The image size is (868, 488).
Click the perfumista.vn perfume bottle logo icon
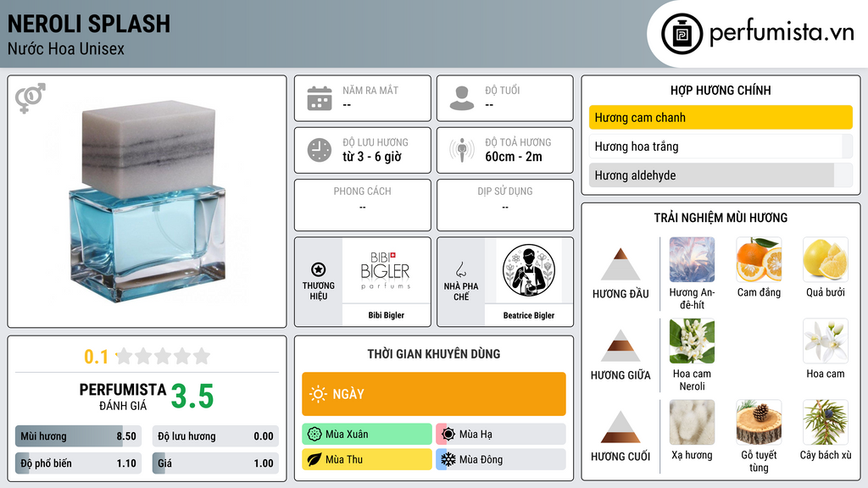682,34
